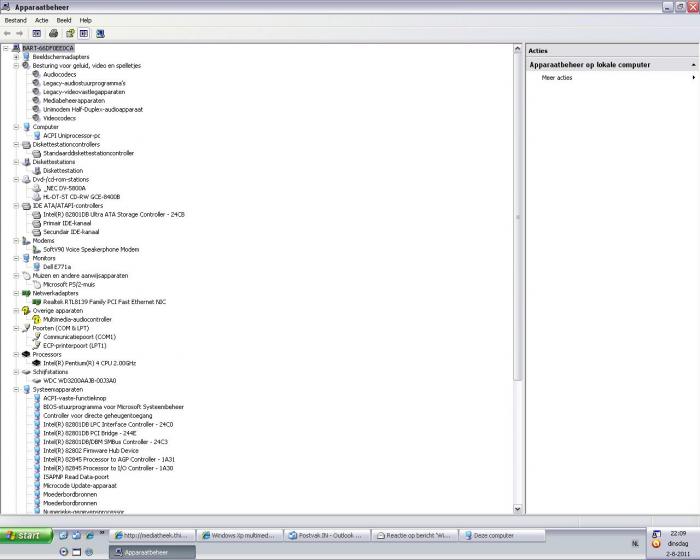This screenshot has width=700, height=560.
Task: Select Microcode Update-apparaat
Action: coord(80,485)
